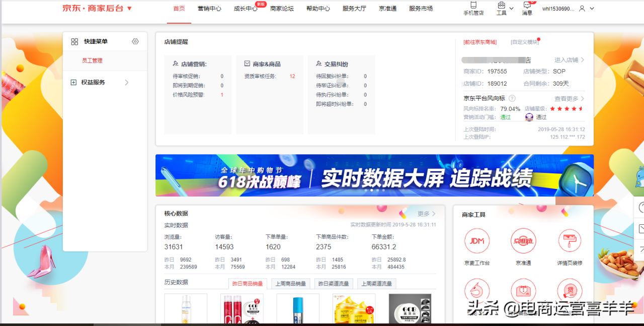Open 查看更多 under 京东平台风向标
This screenshot has width=644, height=326.
pyautogui.click(x=568, y=98)
